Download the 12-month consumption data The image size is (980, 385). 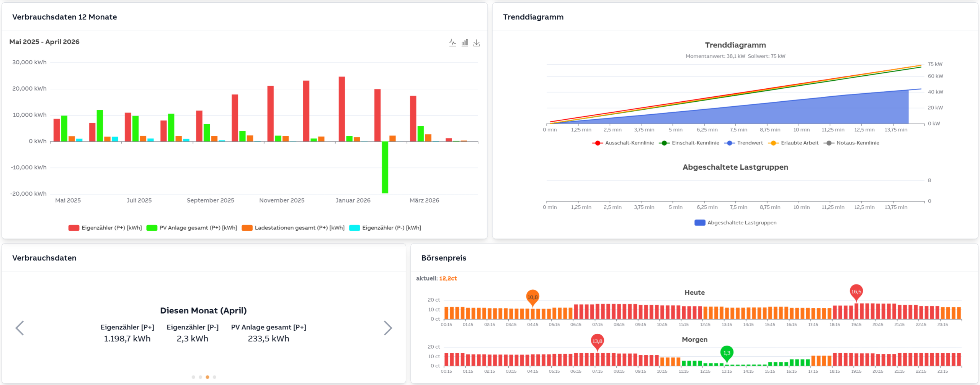[x=477, y=43]
